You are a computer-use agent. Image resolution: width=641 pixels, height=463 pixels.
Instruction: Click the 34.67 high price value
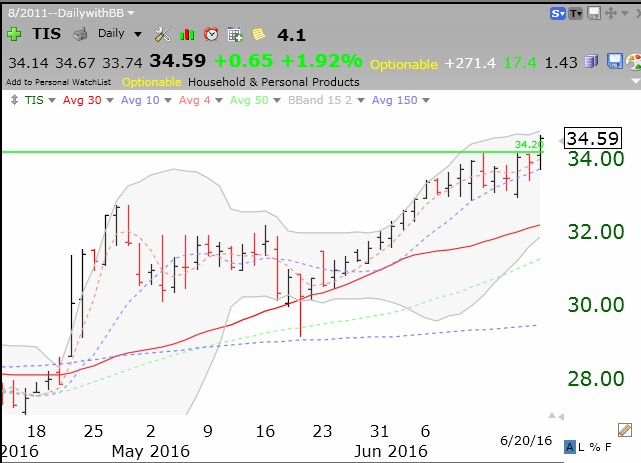[x=75, y=63]
